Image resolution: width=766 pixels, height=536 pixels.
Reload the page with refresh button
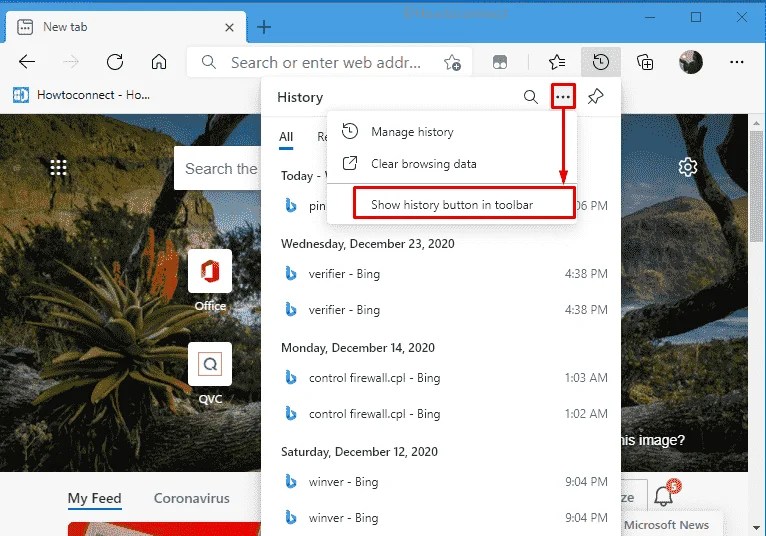click(x=115, y=62)
